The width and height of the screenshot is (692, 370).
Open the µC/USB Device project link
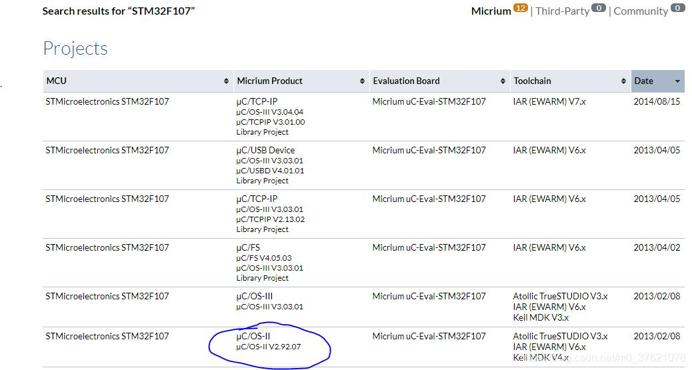pyautogui.click(x=265, y=151)
